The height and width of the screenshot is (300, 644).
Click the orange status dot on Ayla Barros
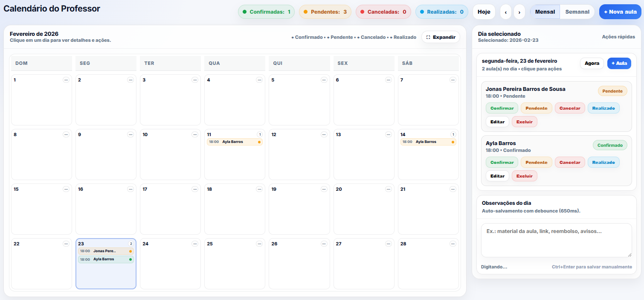pyautogui.click(x=259, y=142)
